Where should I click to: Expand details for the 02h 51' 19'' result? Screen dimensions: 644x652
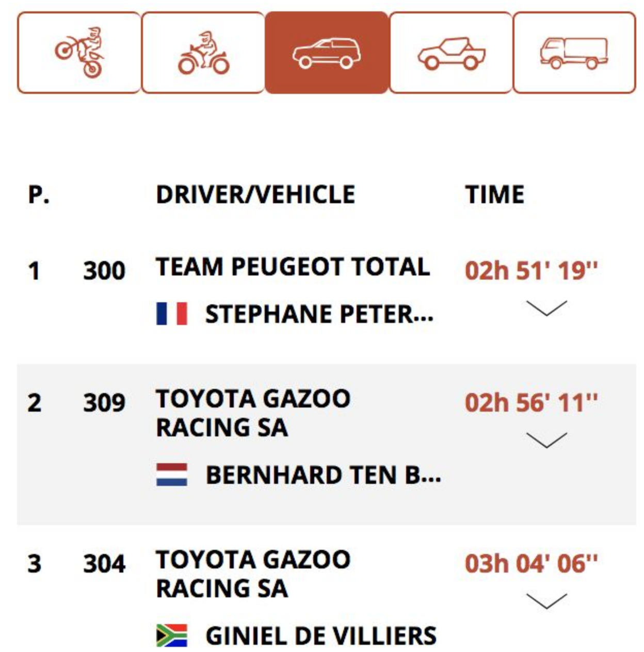pyautogui.click(x=546, y=308)
